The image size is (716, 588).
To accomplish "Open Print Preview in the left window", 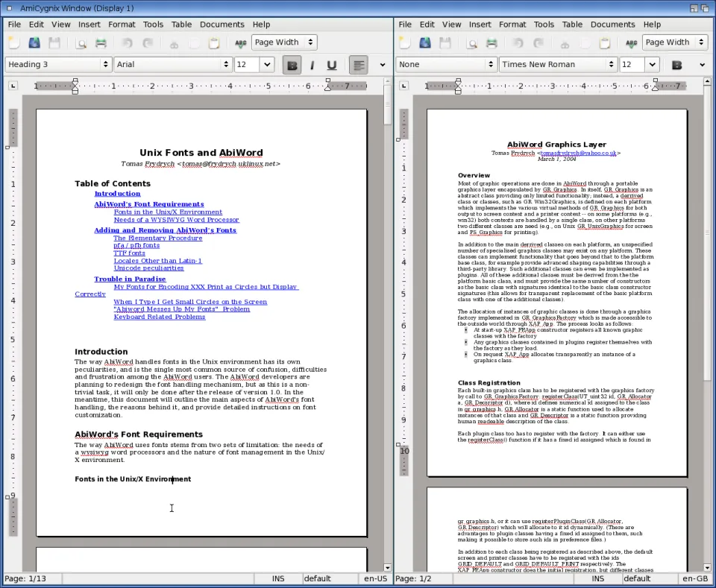I will click(x=82, y=43).
